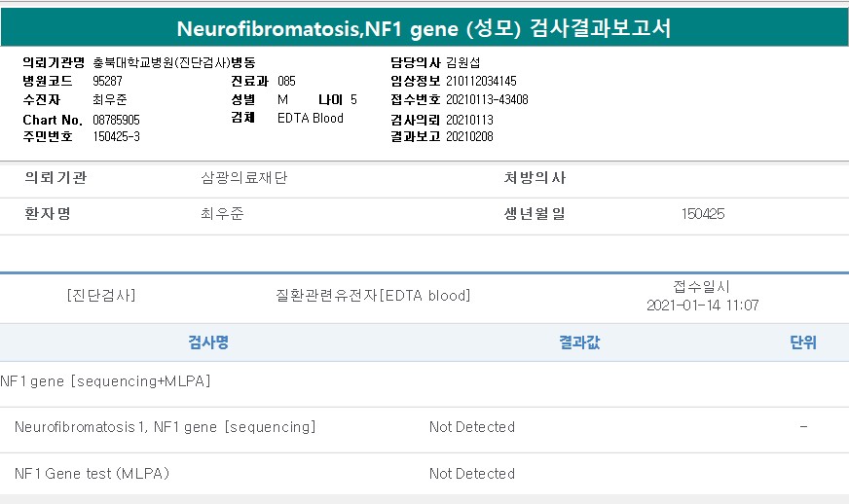Click the report title banner text
849x504 pixels.
[424, 27]
